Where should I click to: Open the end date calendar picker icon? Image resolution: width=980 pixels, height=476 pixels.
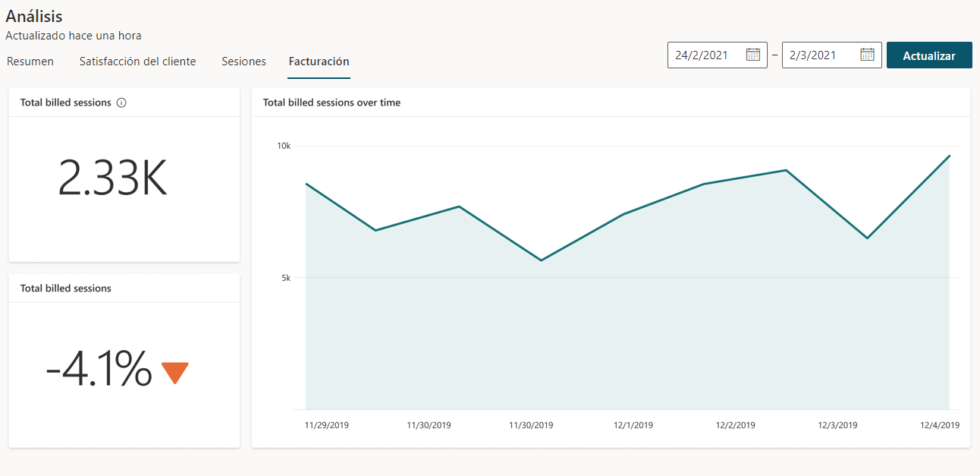[867, 55]
